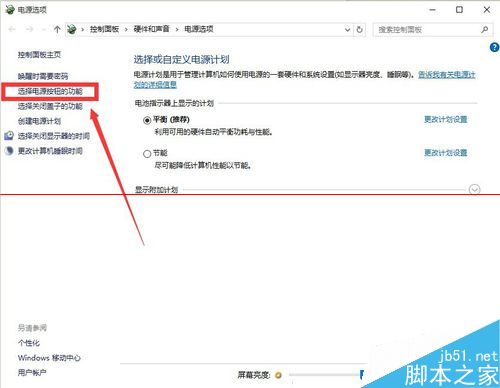This screenshot has width=500, height=388.
Task: Click the power options icon in the address bar
Action: (x=72, y=29)
